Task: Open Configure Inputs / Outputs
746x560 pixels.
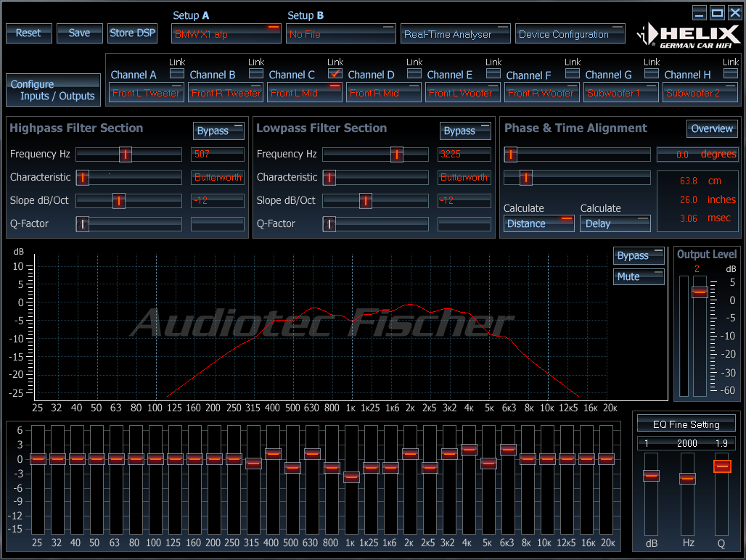Action: (x=53, y=90)
